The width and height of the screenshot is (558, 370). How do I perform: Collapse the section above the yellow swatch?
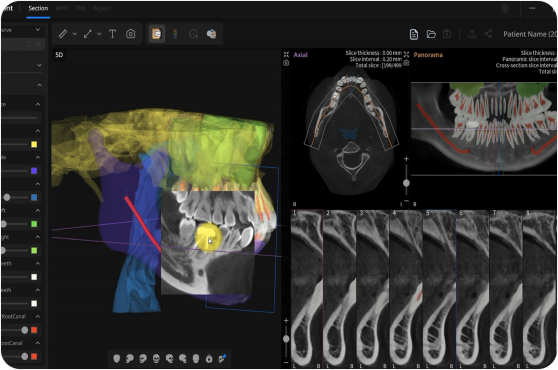(38, 131)
